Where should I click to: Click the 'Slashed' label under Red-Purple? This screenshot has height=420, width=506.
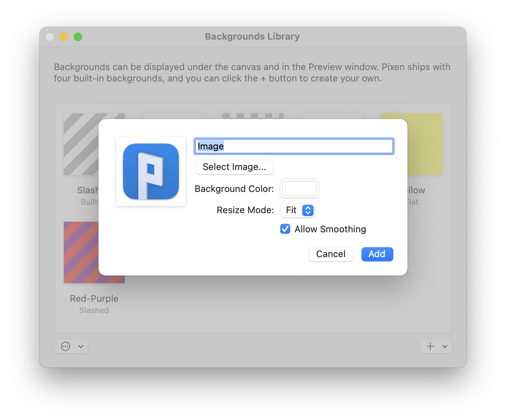[94, 310]
